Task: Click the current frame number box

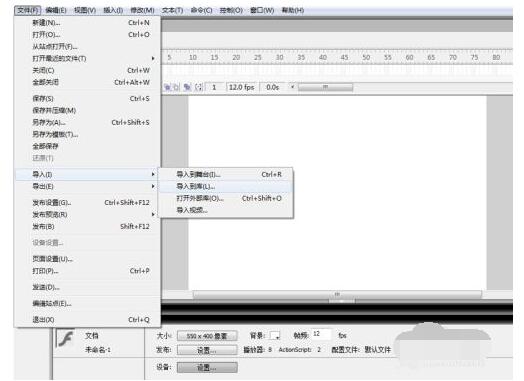Action: (x=214, y=87)
